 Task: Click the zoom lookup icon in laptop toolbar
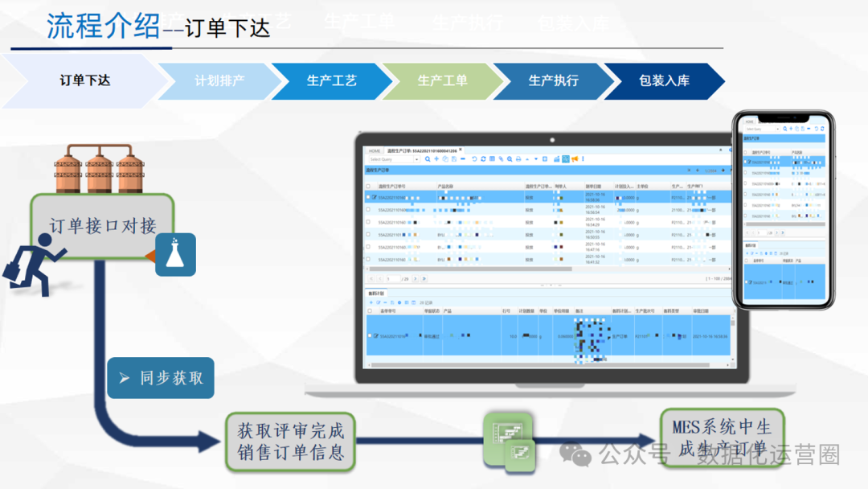point(510,159)
